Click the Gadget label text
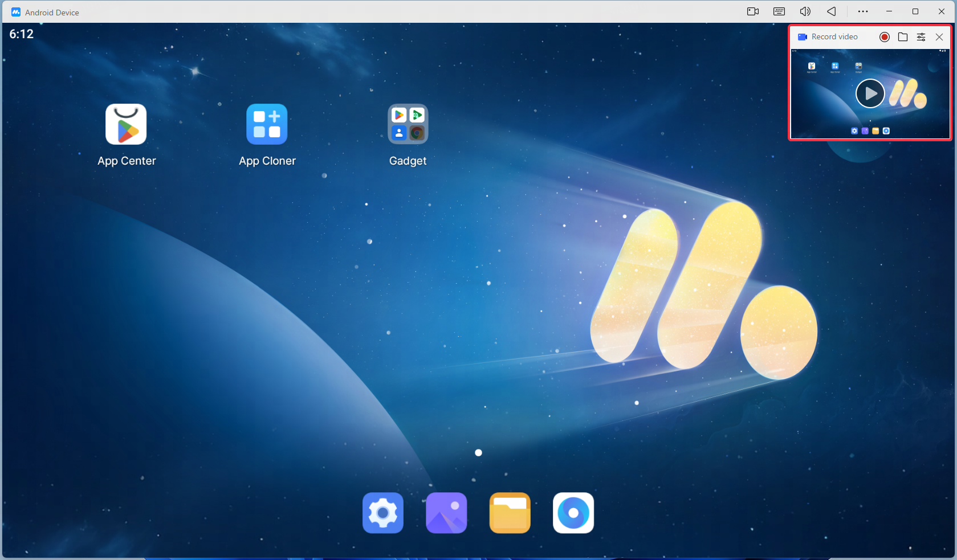 click(x=408, y=161)
